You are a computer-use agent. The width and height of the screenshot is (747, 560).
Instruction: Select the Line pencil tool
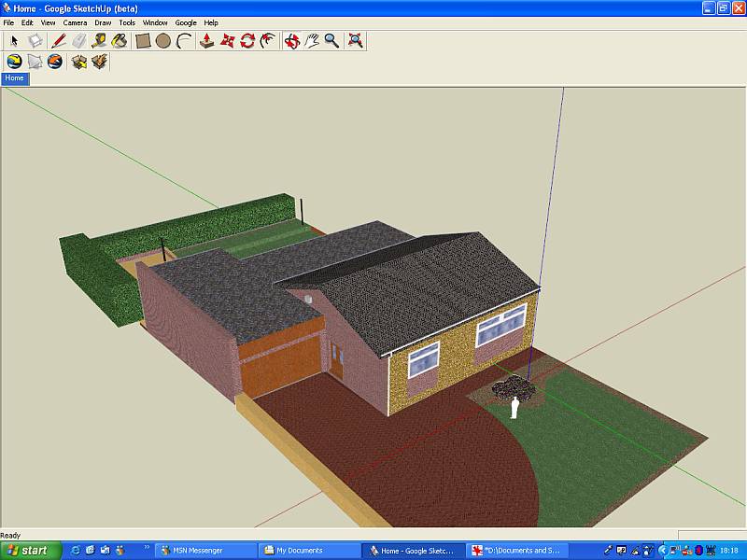coord(58,41)
